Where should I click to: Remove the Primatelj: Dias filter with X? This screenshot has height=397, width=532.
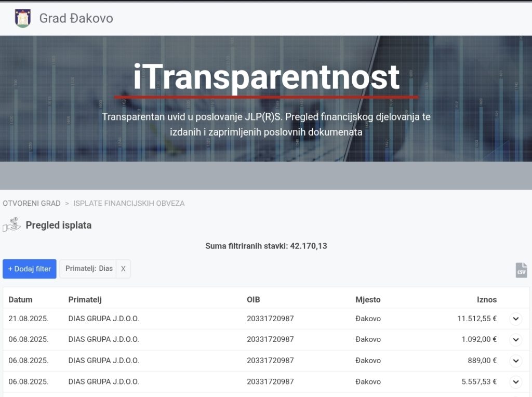[123, 269]
